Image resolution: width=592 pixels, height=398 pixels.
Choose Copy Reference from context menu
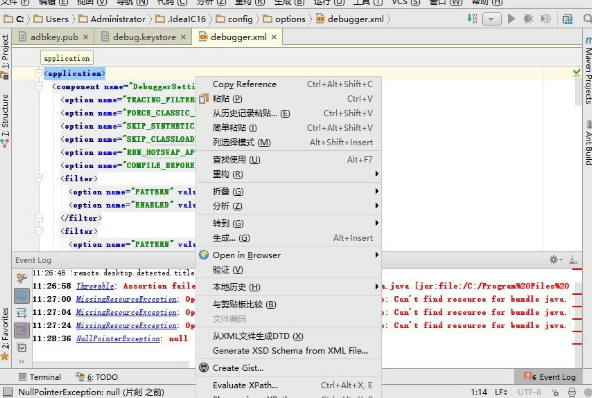click(x=288, y=84)
